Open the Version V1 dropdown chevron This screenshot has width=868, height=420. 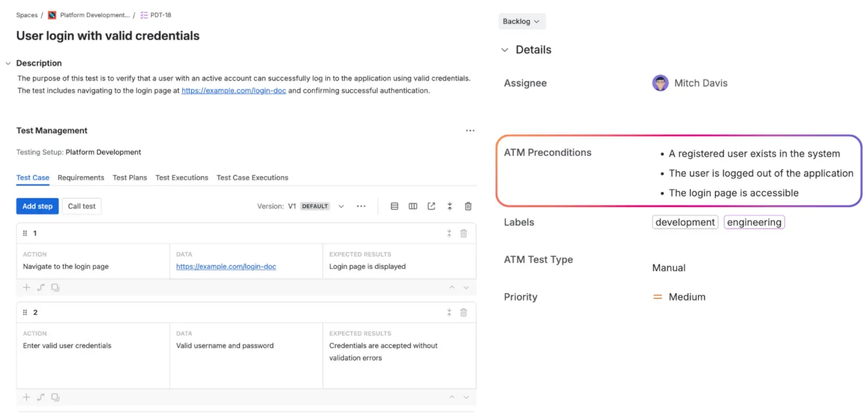(x=341, y=206)
